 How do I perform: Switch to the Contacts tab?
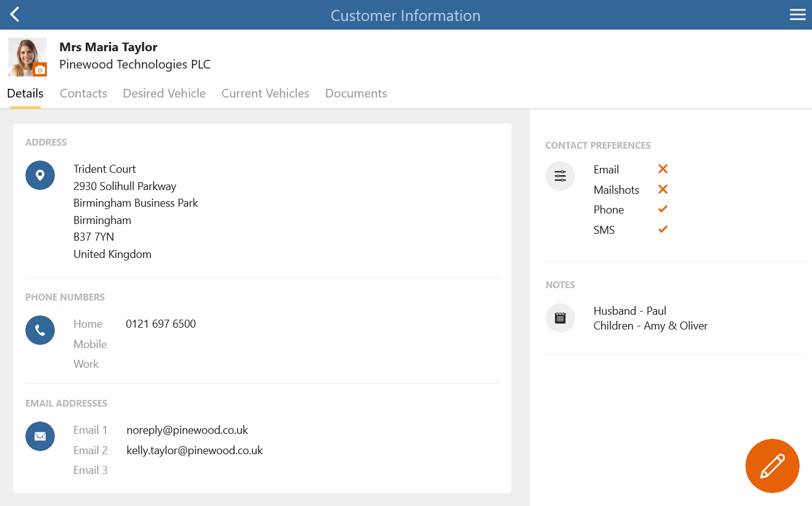click(x=83, y=93)
